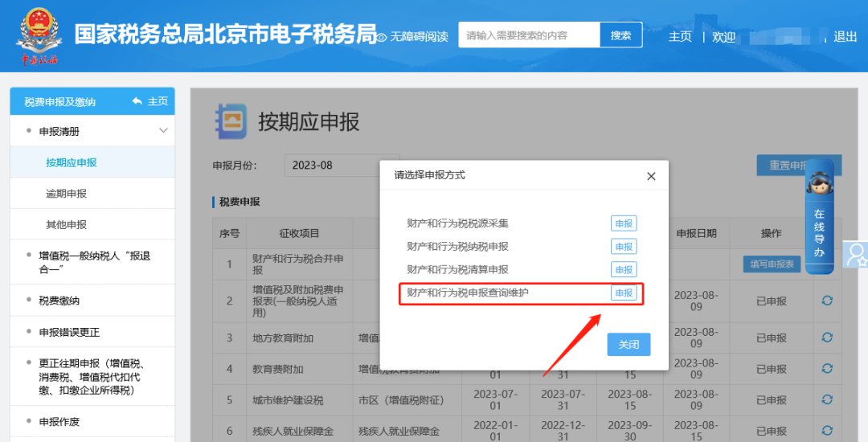Image resolution: width=868 pixels, height=442 pixels.
Task: Click 操作 column header
Action: coord(771,233)
